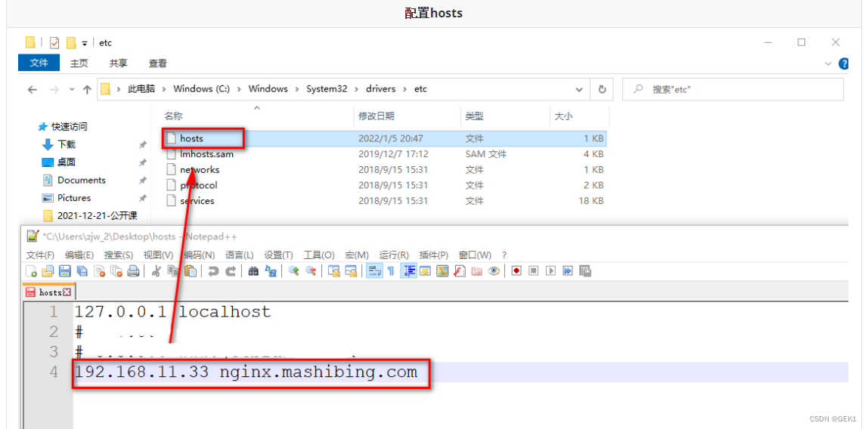Toggle the indent guide toolbar icon

pyautogui.click(x=409, y=271)
